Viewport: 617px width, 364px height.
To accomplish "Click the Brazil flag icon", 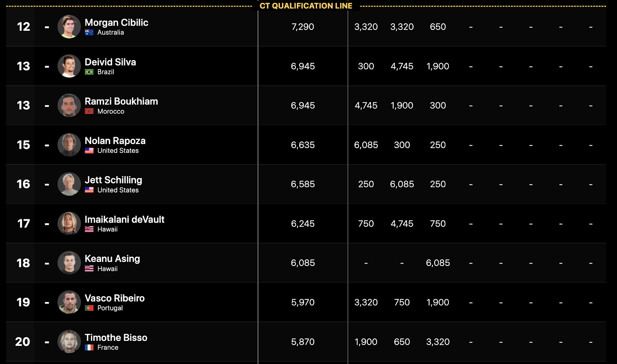I will (89, 72).
